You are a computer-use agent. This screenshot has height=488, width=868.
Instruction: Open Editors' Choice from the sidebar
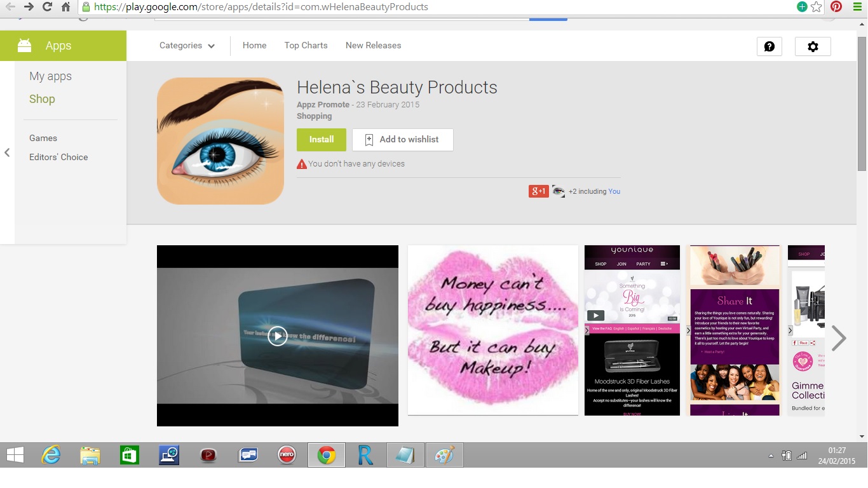tap(58, 157)
